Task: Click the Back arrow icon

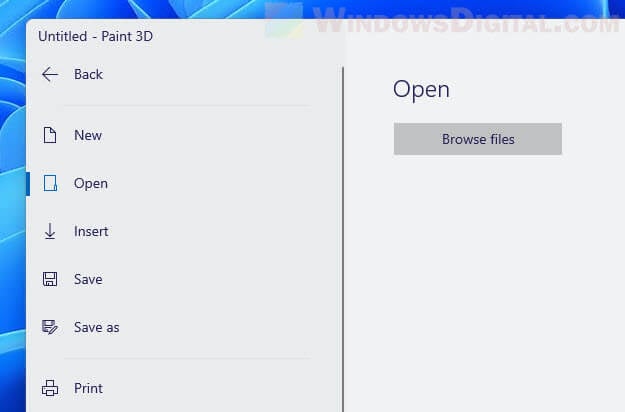Action: (x=50, y=75)
